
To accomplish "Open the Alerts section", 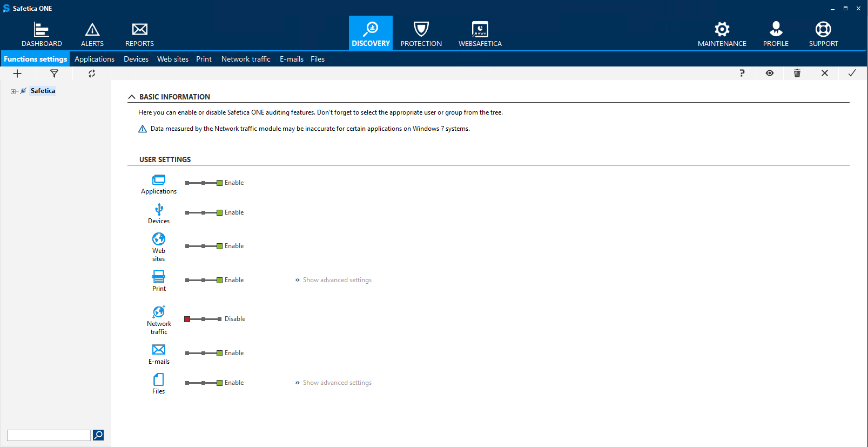I will pyautogui.click(x=92, y=34).
